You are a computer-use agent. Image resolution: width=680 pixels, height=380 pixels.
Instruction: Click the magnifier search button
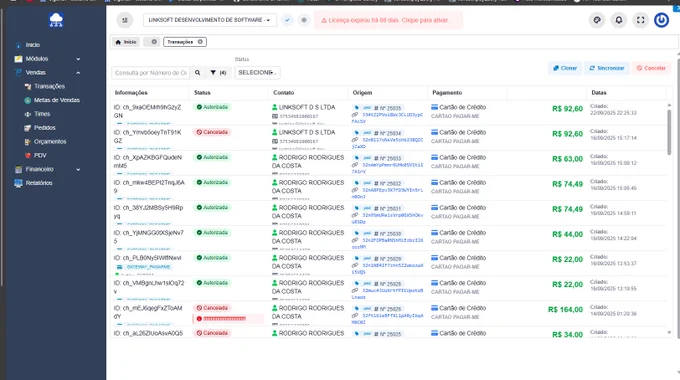[197, 73]
